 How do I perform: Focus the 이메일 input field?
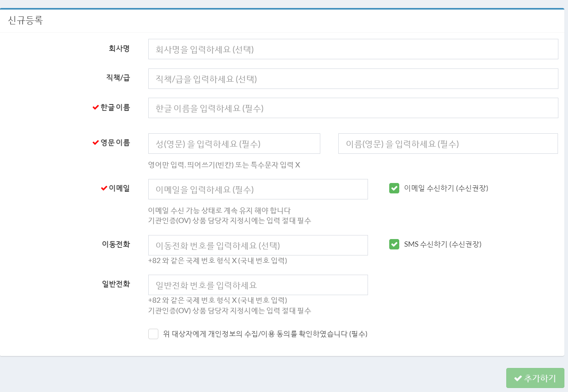pos(258,189)
